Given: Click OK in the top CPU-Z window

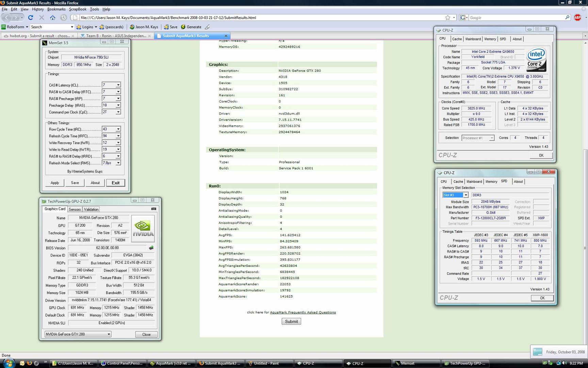Looking at the screenshot, I should pyautogui.click(x=541, y=155).
